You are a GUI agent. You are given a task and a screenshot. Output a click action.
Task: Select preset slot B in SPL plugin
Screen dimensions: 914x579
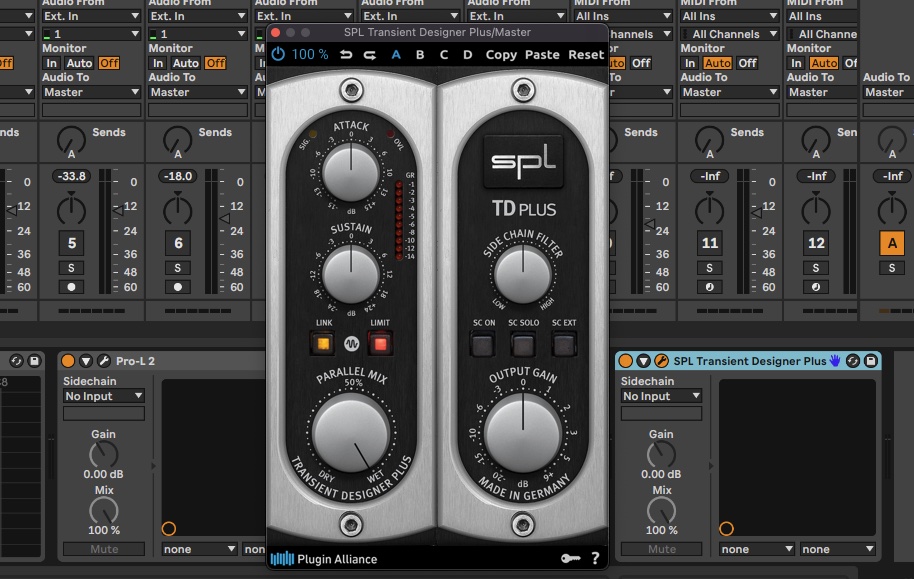pyautogui.click(x=420, y=55)
